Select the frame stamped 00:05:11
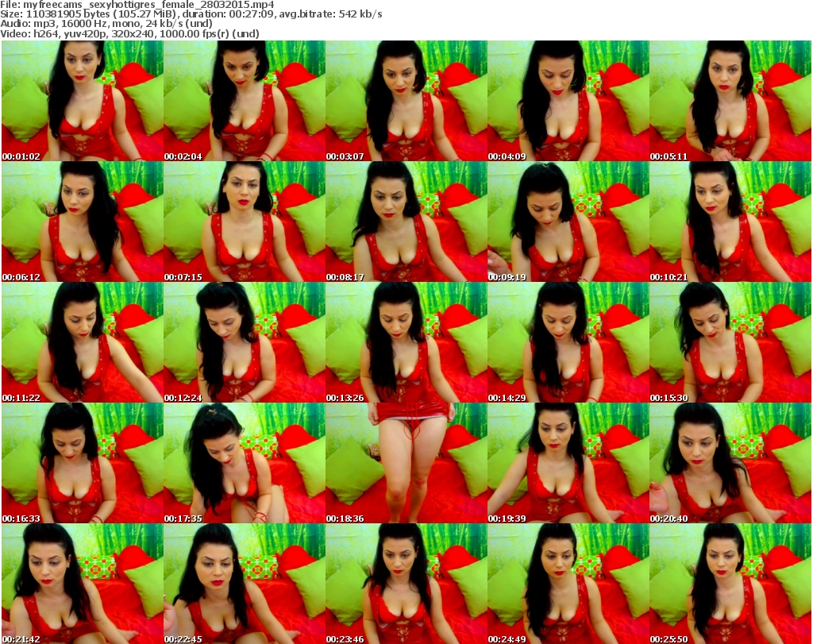The image size is (813, 644). click(730, 101)
